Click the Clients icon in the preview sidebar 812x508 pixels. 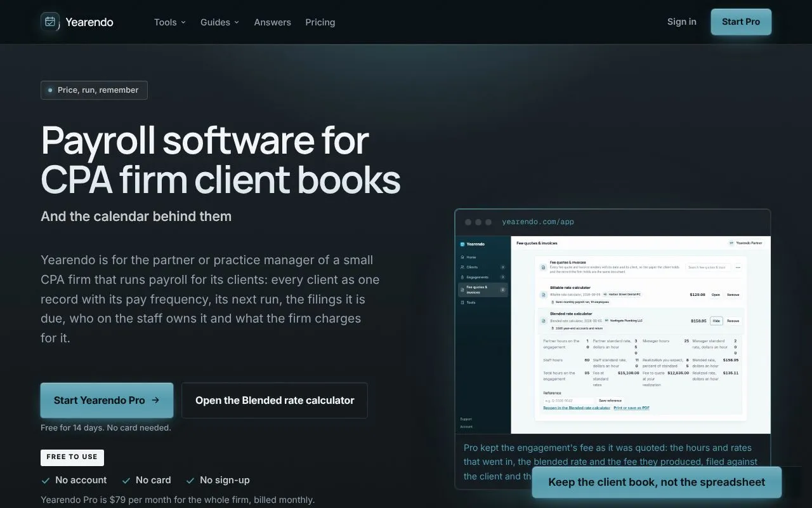tap(463, 267)
